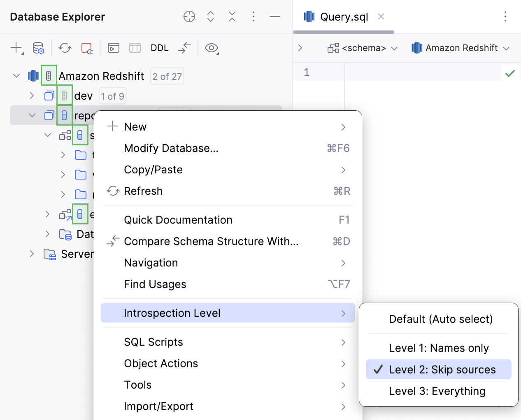Use the crosshair icon to locate opened file

189,16
